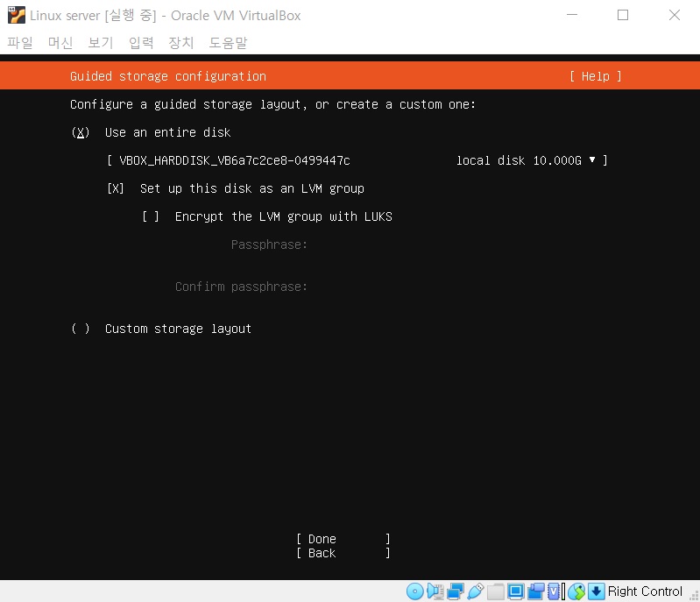Click the 'Right Control' host key label
This screenshot has height=602, width=700.
(645, 591)
